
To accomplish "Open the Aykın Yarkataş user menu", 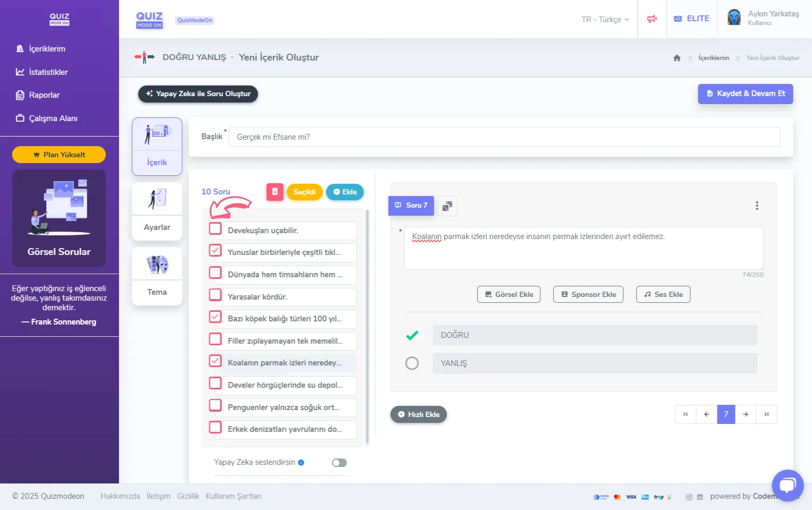I will pyautogui.click(x=764, y=18).
